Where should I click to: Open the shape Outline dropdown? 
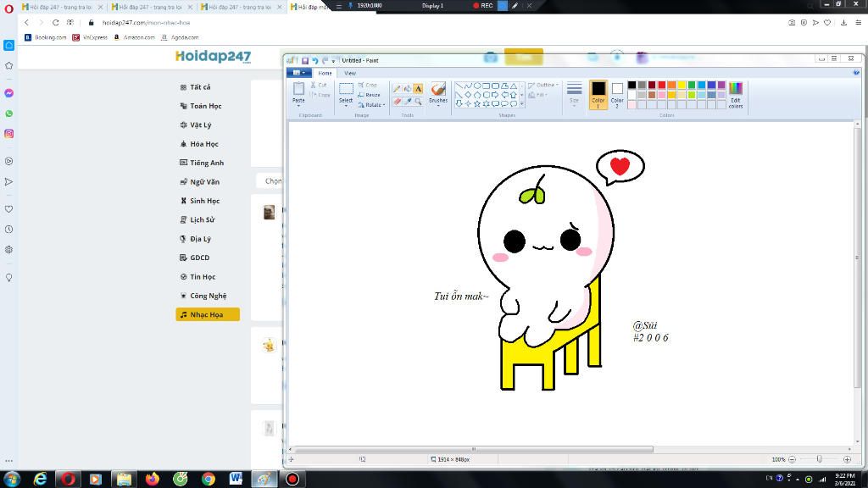click(543, 86)
